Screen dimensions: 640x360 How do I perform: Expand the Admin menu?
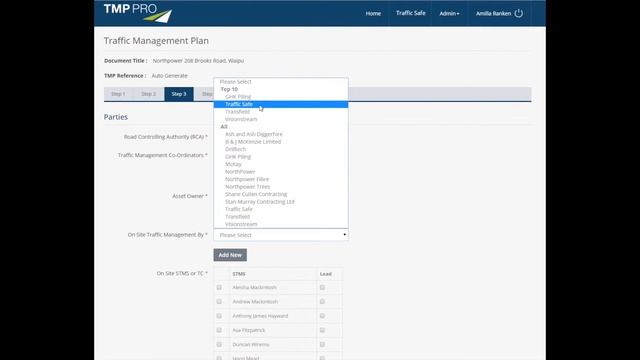pos(449,13)
